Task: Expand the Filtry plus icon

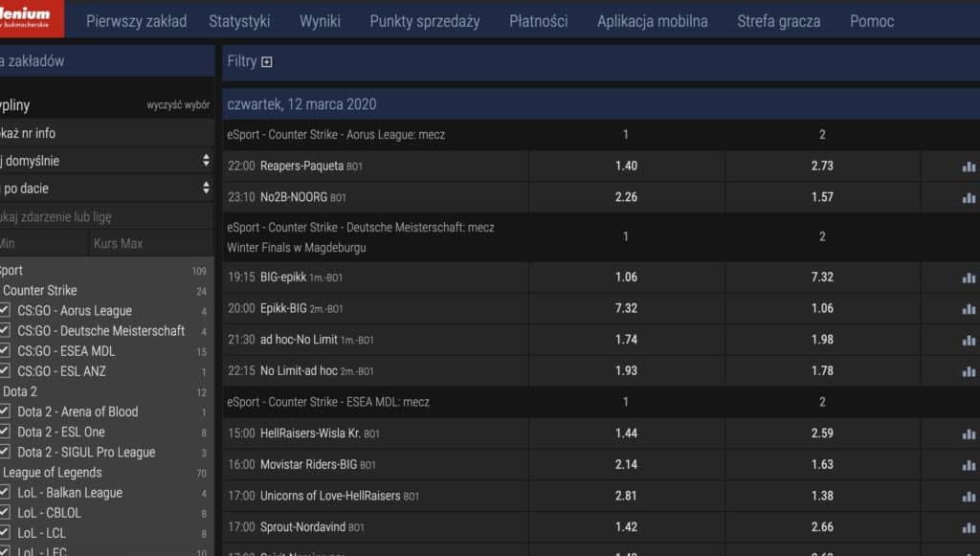Action: (x=266, y=62)
